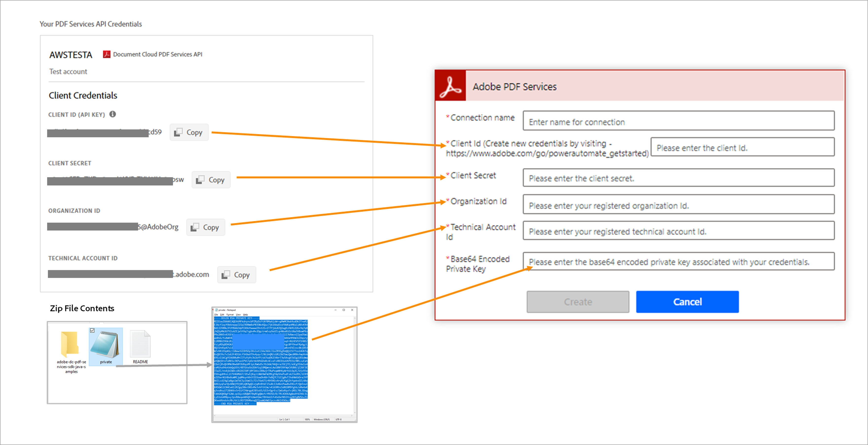Viewport: 868px width, 445px height.
Task: Click the Adobe Acrobat logo in the dialog header
Action: click(x=450, y=86)
